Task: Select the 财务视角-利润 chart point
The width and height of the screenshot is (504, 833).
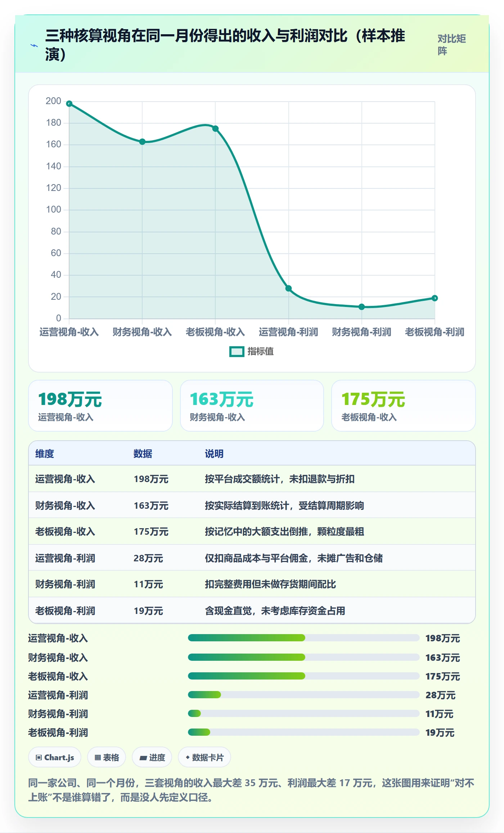Action: pos(362,307)
